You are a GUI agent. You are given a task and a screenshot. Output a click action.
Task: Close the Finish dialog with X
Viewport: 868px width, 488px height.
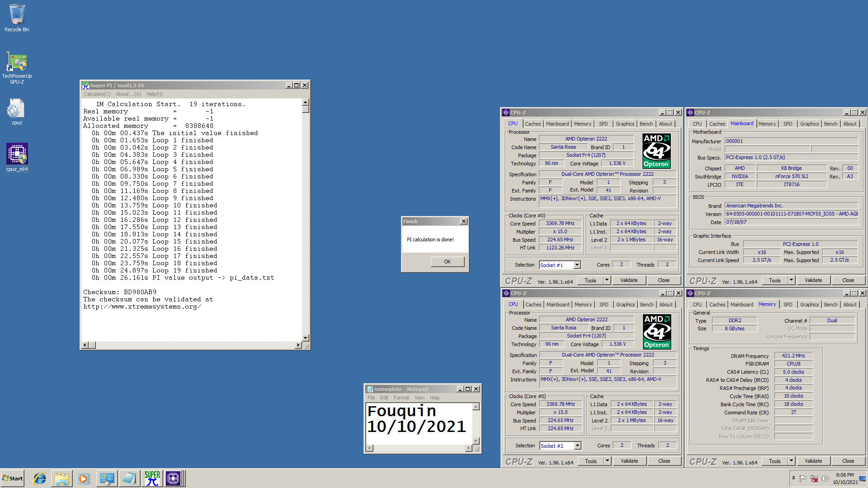pyautogui.click(x=463, y=221)
